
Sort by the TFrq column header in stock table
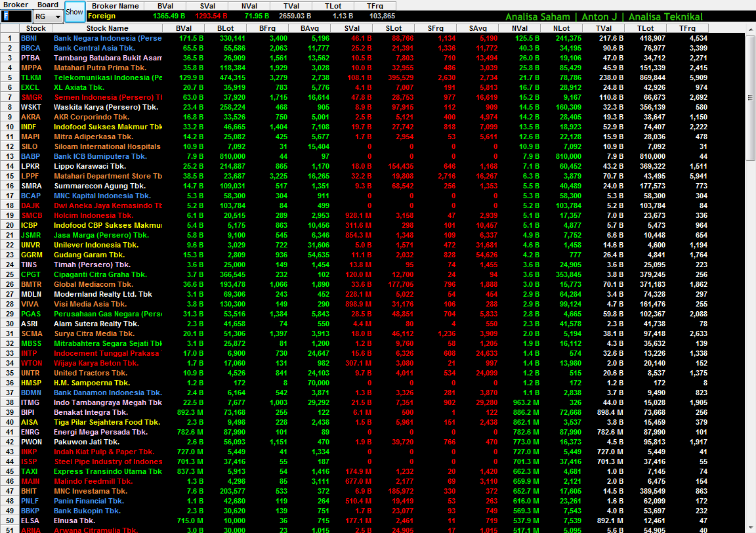click(x=687, y=28)
